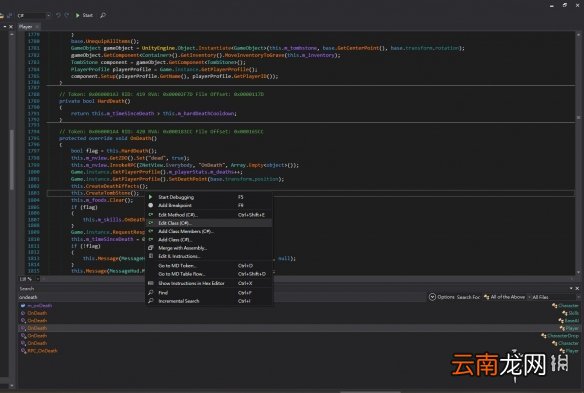Image resolution: width=584 pixels, height=393 pixels.
Task: Click the Redo arrow in the toolbar
Action: [67, 15]
